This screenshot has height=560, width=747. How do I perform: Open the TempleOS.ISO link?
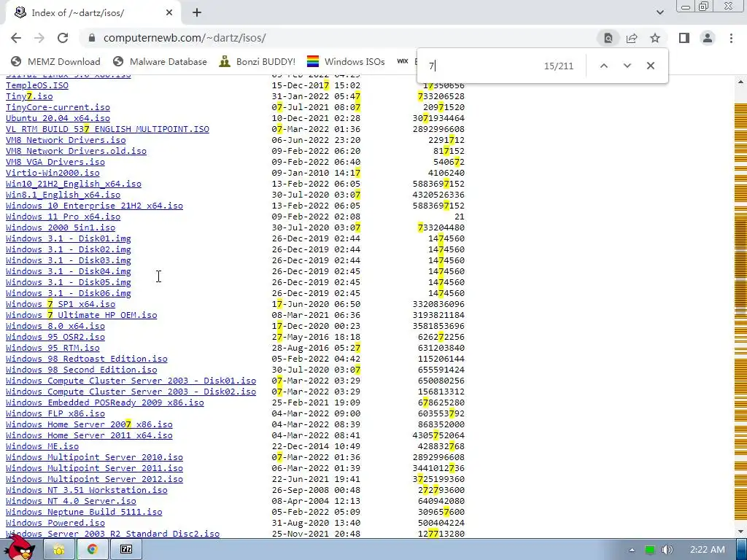pyautogui.click(x=37, y=86)
